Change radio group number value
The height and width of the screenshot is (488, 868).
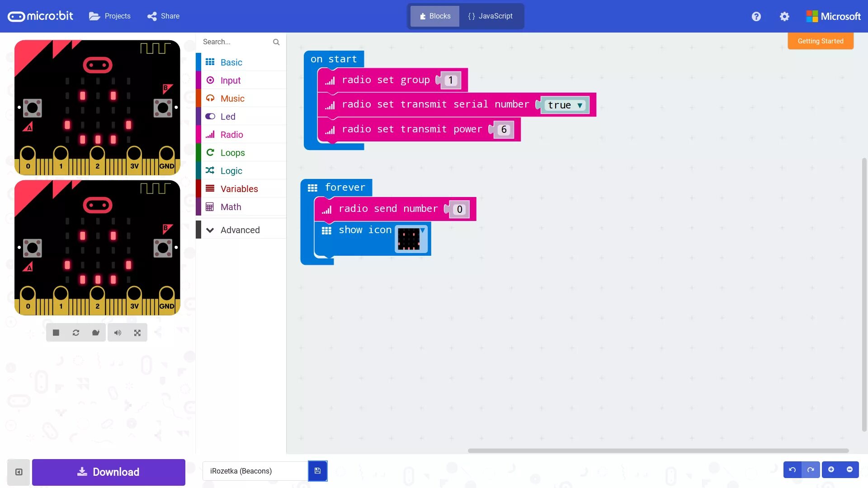(450, 80)
